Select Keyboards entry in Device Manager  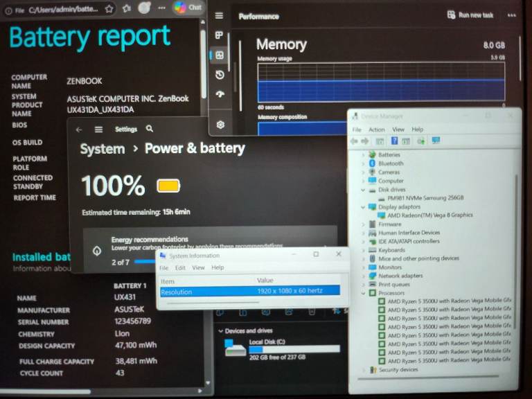391,250
